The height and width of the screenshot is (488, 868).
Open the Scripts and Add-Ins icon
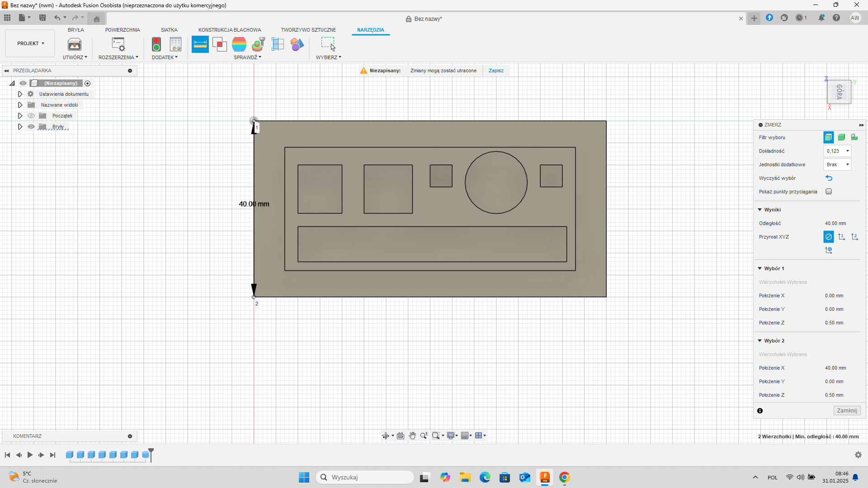118,44
